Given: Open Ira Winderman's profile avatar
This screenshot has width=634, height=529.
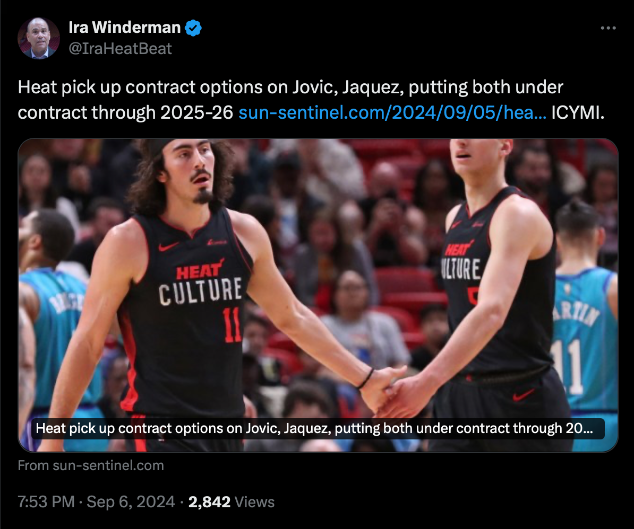Looking at the screenshot, I should tap(38, 38).
